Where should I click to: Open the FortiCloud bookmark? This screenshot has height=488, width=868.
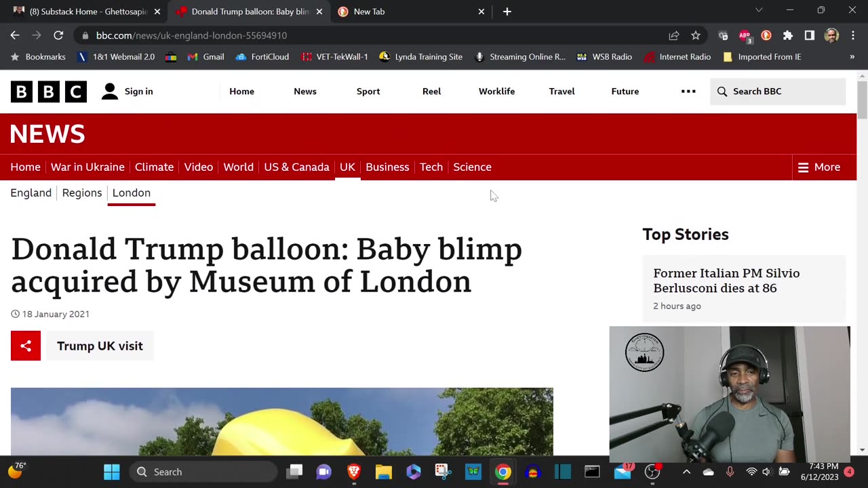tap(262, 57)
